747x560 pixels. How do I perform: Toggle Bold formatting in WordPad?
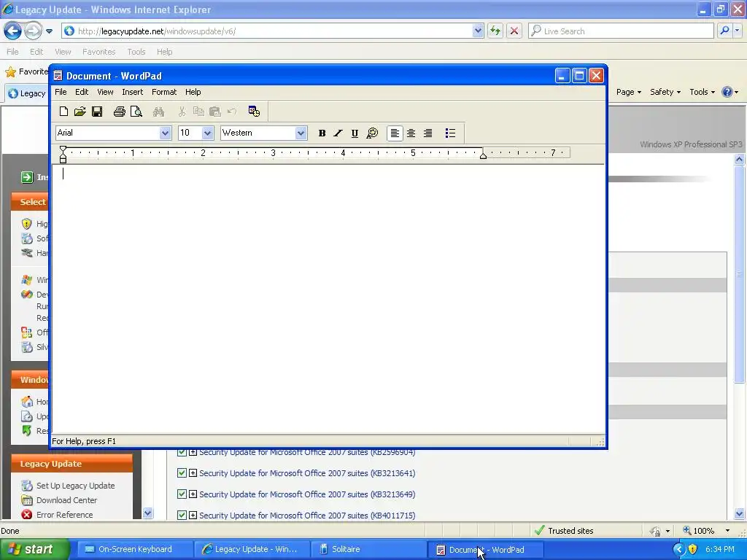coord(322,133)
